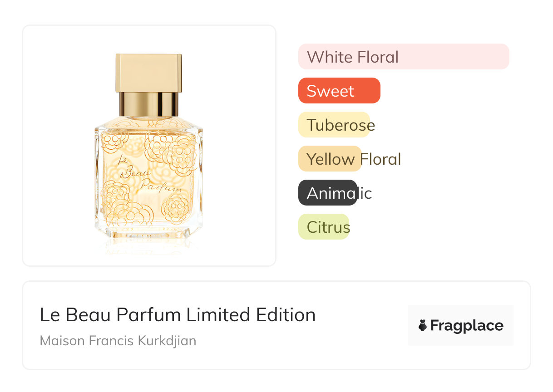The image size is (553, 392).
Task: Click the Fragplace bottle logo icon
Action: [423, 325]
